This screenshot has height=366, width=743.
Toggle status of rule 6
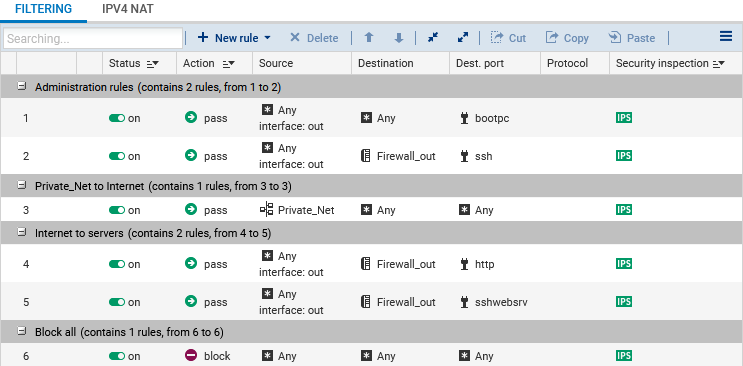tap(117, 356)
